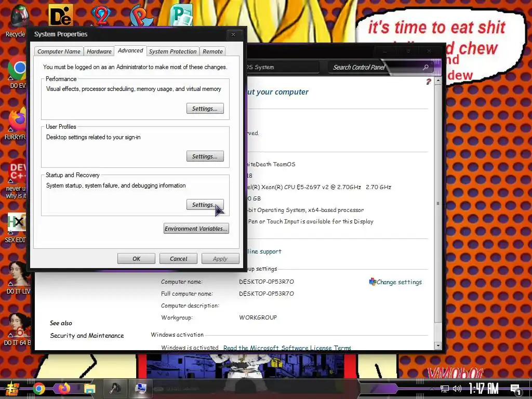Open the Start menu on the taskbar
Image resolution: width=532 pixels, height=399 pixels.
pyautogui.click(x=12, y=389)
